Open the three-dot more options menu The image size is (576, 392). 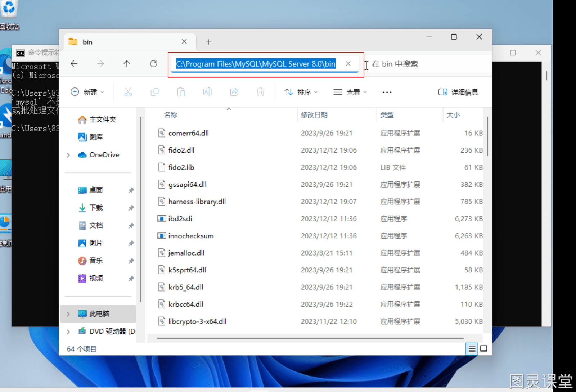387,92
